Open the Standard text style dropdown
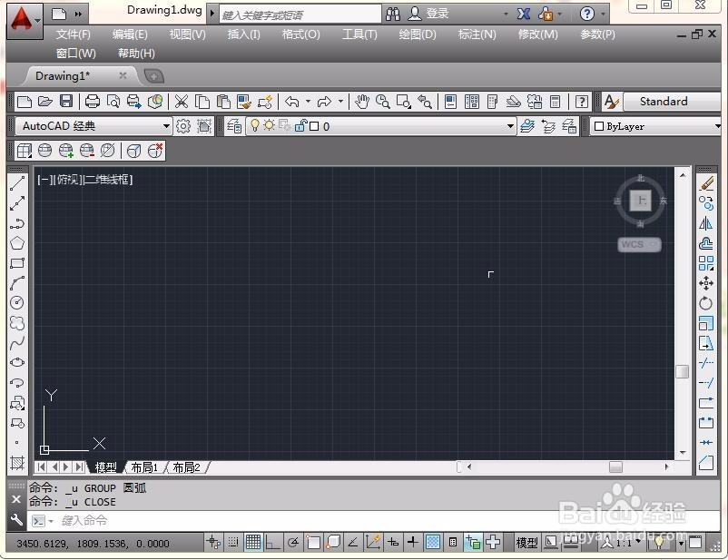 (x=672, y=102)
